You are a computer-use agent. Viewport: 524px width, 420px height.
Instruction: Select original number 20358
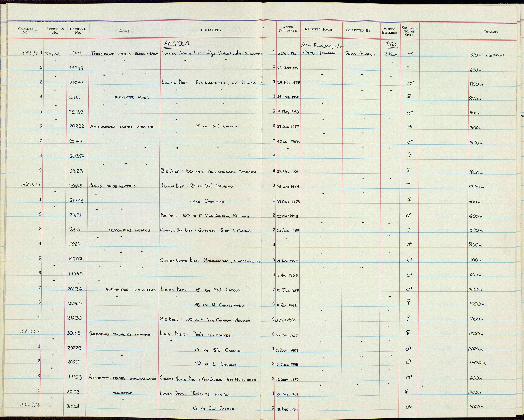coord(77,156)
